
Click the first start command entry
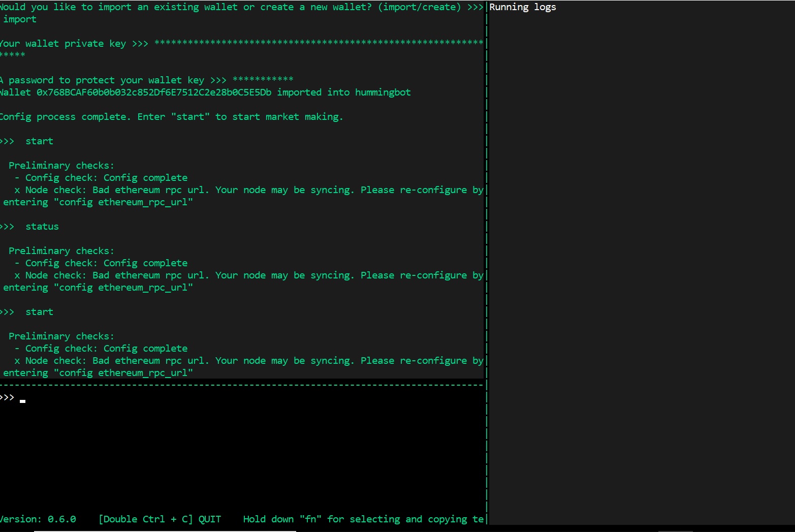tap(39, 141)
